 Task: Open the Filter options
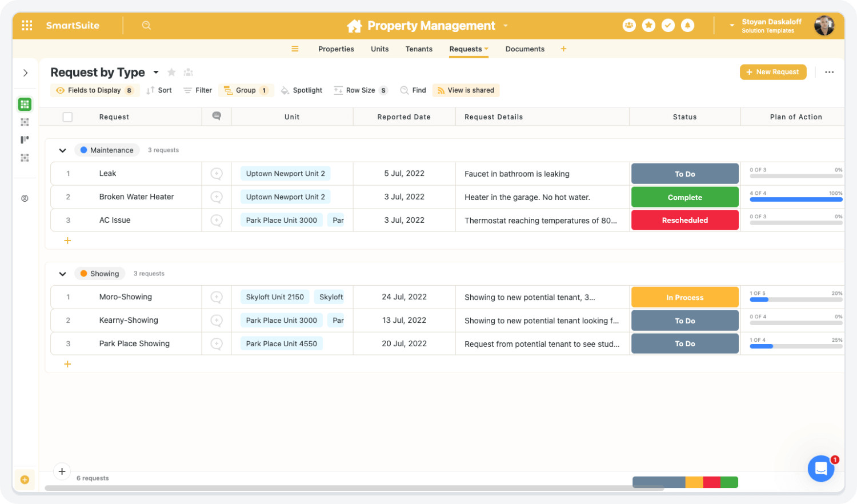(x=198, y=90)
